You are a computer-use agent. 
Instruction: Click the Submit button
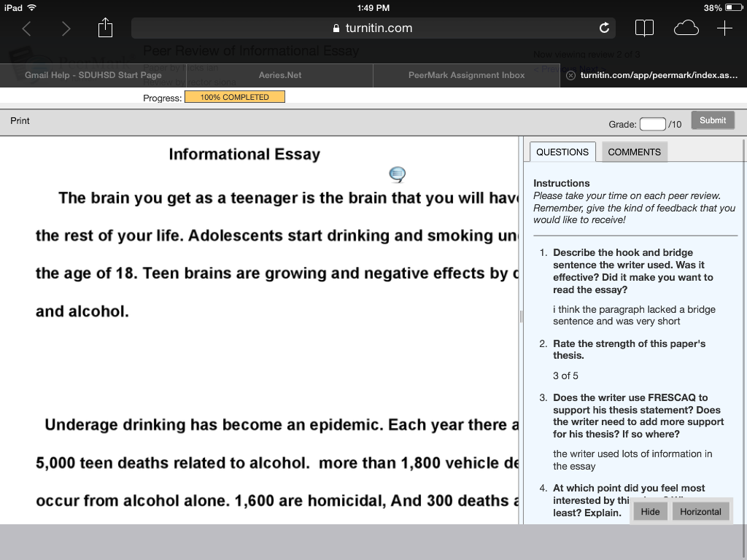pos(713,120)
